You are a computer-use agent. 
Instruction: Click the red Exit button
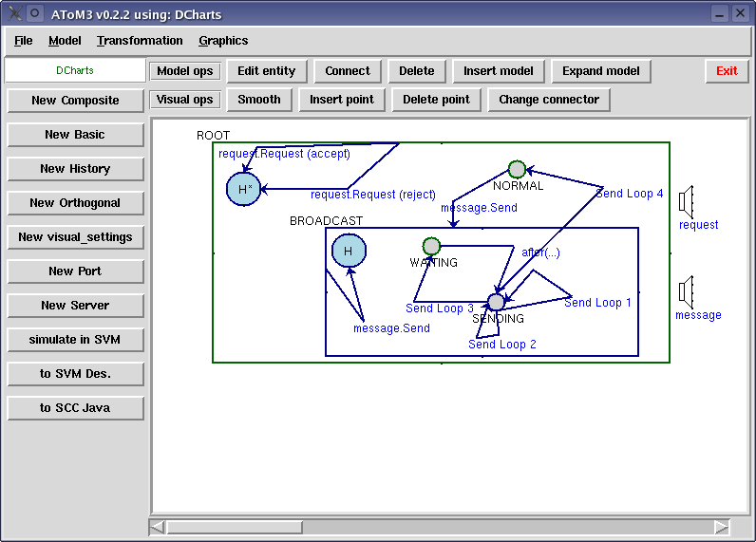[x=727, y=71]
